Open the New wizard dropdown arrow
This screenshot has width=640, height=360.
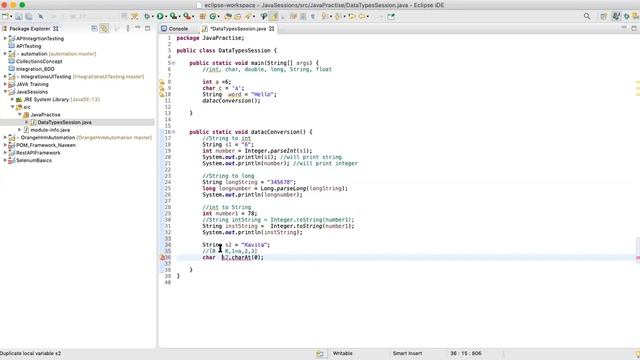(11, 17)
